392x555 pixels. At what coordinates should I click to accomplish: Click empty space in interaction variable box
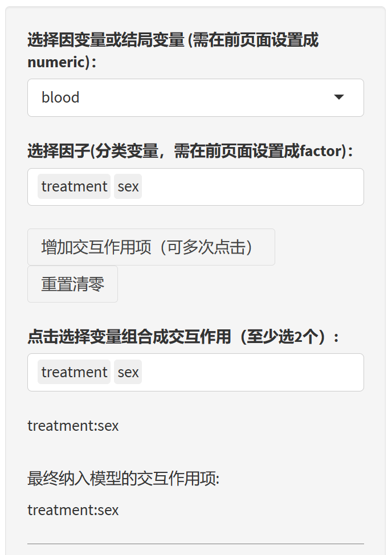tap(251, 372)
